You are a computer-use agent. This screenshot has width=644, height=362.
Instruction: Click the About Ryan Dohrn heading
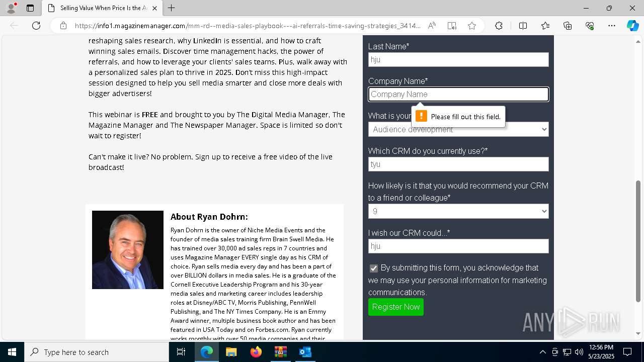pyautogui.click(x=209, y=217)
